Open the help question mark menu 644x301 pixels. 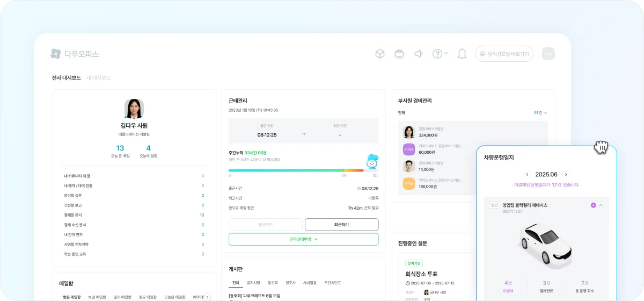click(440, 54)
